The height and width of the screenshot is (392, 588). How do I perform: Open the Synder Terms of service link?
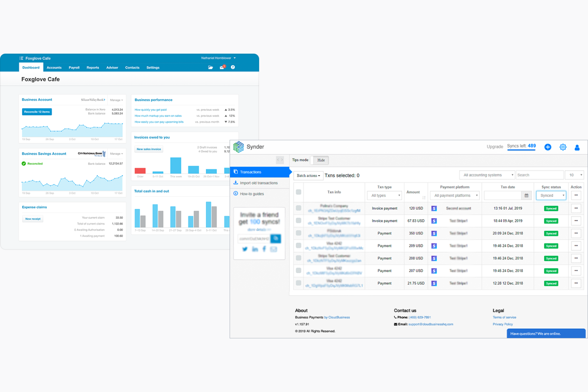click(505, 317)
